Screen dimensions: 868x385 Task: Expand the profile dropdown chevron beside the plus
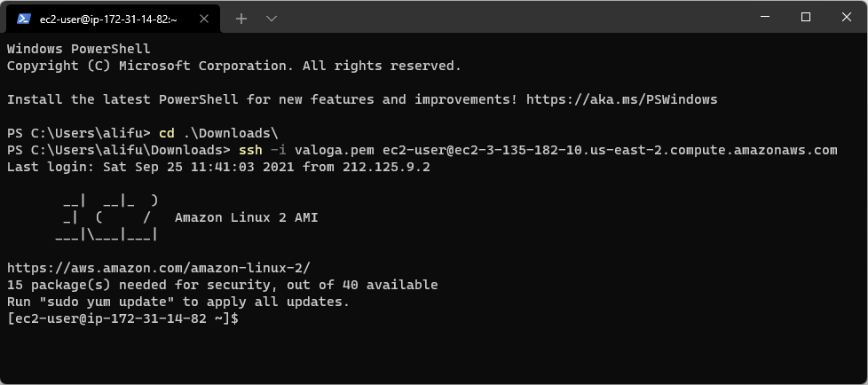tap(272, 18)
